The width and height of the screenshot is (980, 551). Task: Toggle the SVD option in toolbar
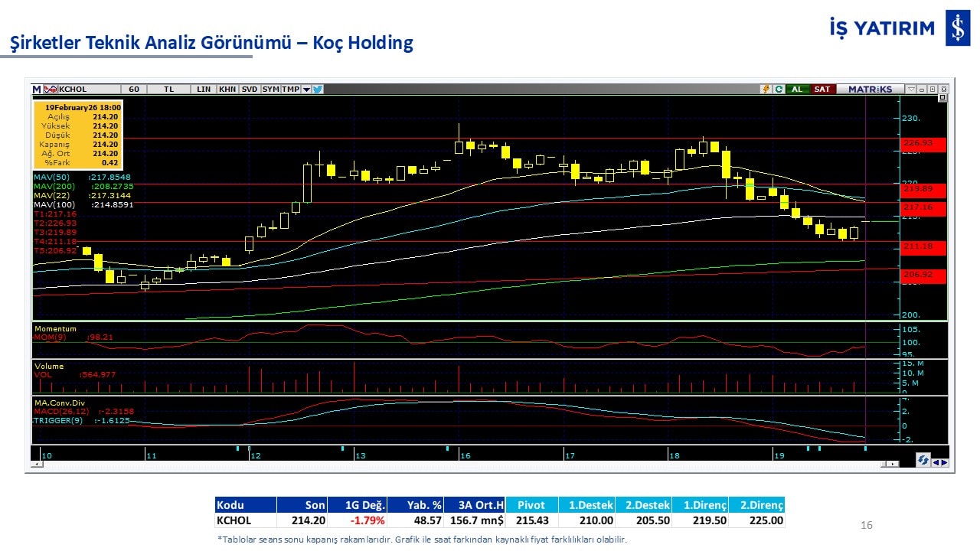[x=250, y=90]
